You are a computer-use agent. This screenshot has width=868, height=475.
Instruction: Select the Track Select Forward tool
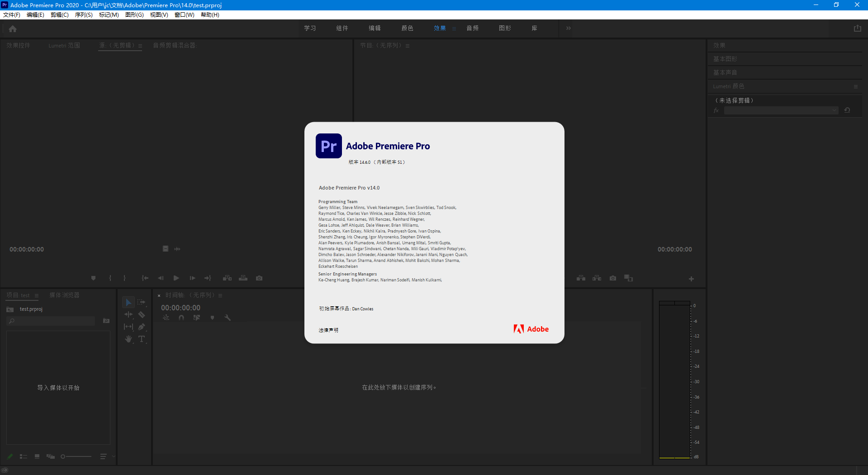pyautogui.click(x=142, y=302)
